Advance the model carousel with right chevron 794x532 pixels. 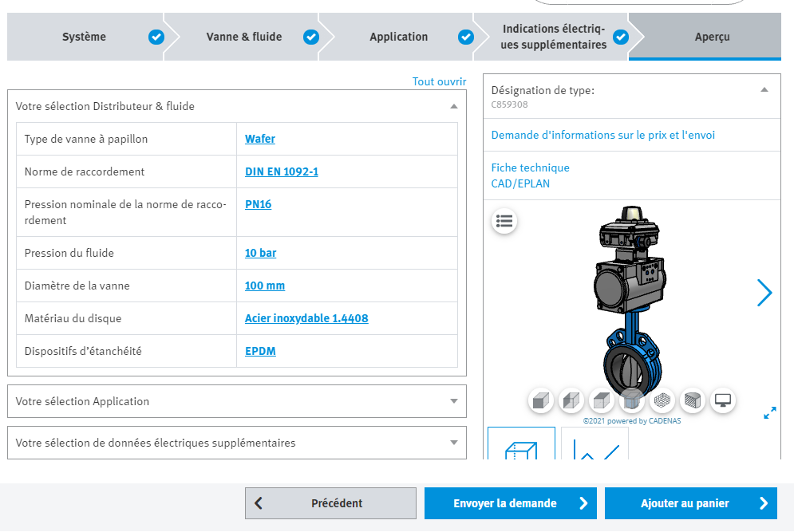click(x=764, y=293)
